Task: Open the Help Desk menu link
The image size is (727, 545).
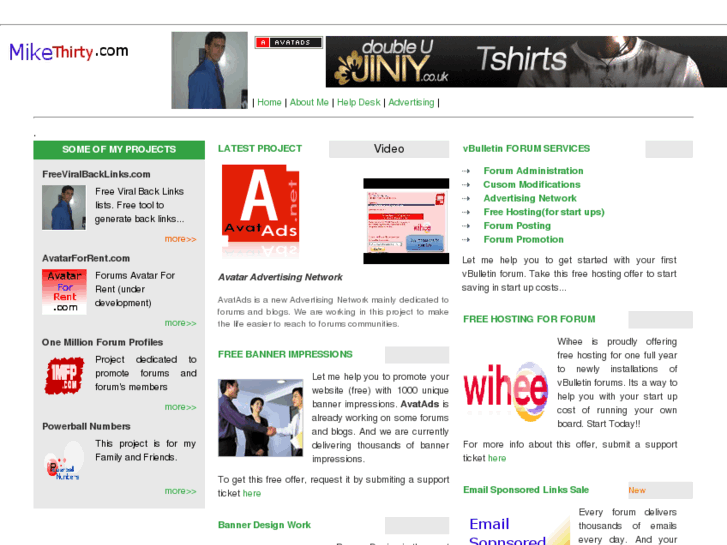Action: click(x=358, y=102)
